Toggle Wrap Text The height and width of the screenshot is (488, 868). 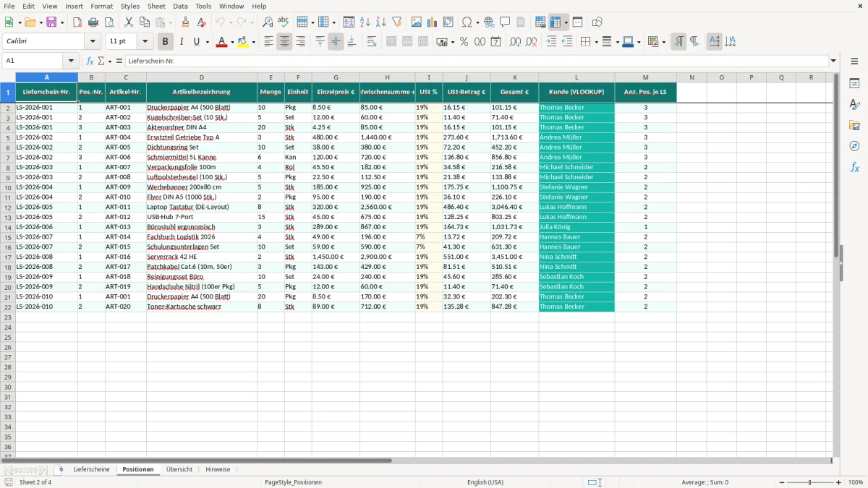tap(372, 42)
